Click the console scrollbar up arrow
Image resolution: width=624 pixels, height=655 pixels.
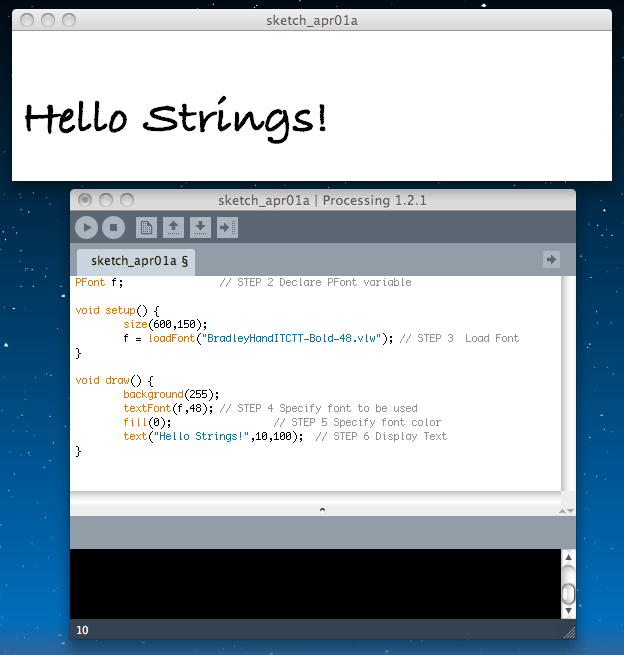tap(568, 557)
